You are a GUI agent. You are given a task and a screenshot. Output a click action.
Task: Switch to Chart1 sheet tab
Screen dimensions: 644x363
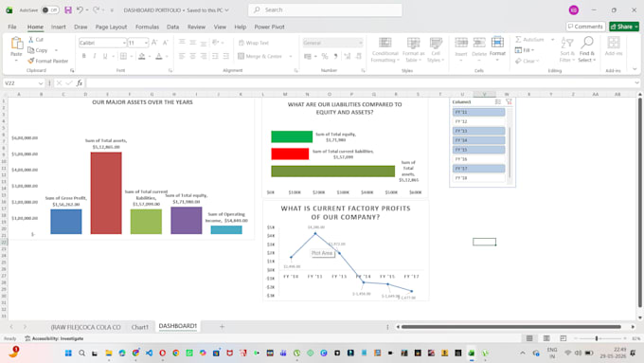139,327
